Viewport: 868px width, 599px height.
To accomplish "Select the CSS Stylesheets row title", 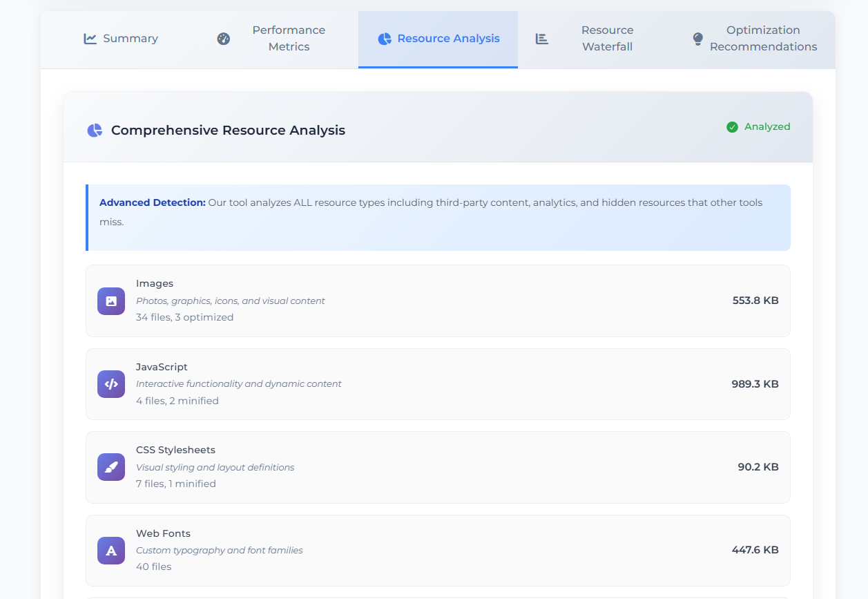I will pos(175,450).
